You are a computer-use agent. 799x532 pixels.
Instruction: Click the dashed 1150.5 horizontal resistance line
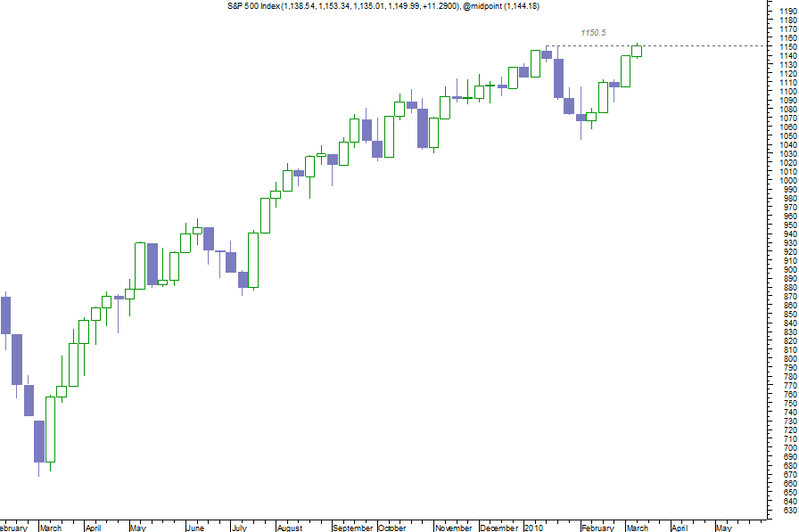pos(655,46)
